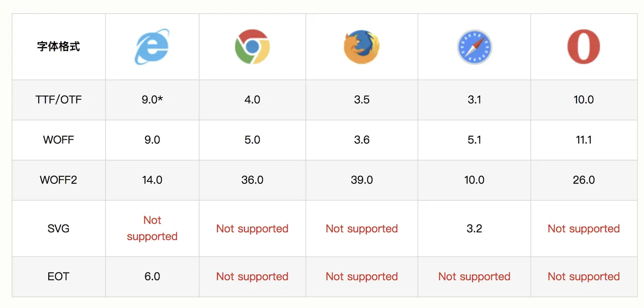Screen dimensions: 644x308
Task: Select the SVG row label
Action: click(x=58, y=229)
